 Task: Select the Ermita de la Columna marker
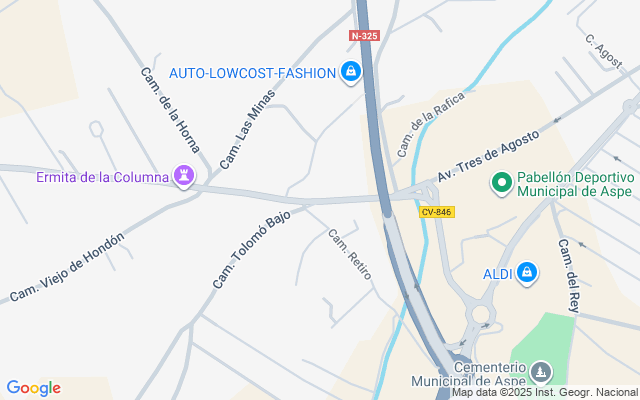tap(184, 176)
